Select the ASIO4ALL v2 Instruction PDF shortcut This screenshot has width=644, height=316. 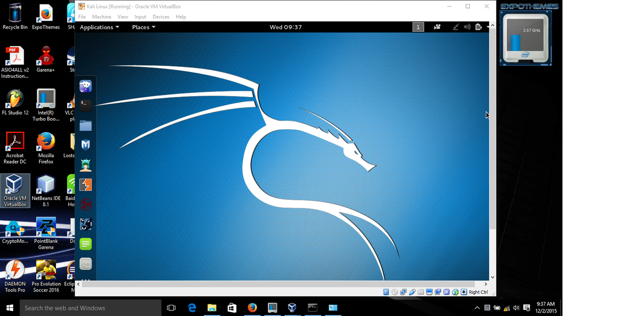click(15, 63)
